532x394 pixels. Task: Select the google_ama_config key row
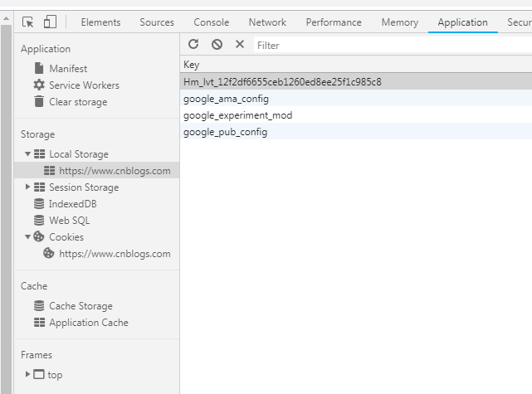(226, 99)
